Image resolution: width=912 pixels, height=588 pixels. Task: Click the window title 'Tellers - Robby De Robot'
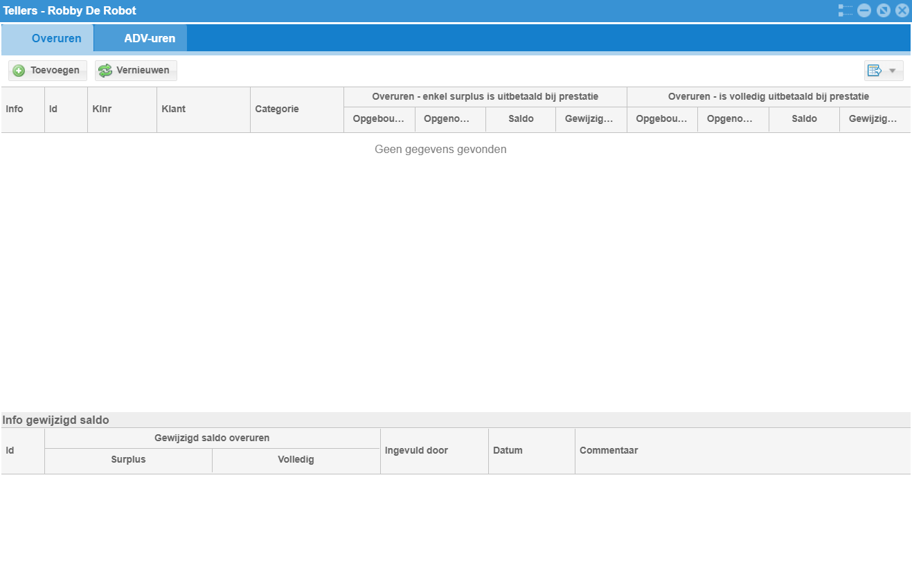point(70,11)
